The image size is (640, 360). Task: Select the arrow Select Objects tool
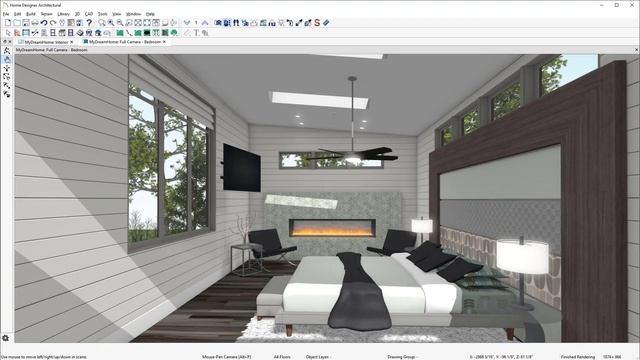(x=8, y=33)
